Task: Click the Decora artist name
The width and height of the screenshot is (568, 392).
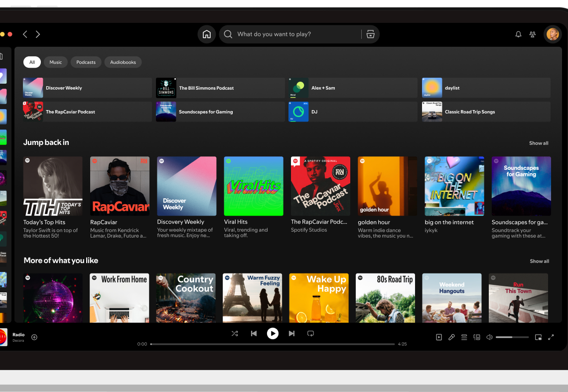Action: point(18,341)
